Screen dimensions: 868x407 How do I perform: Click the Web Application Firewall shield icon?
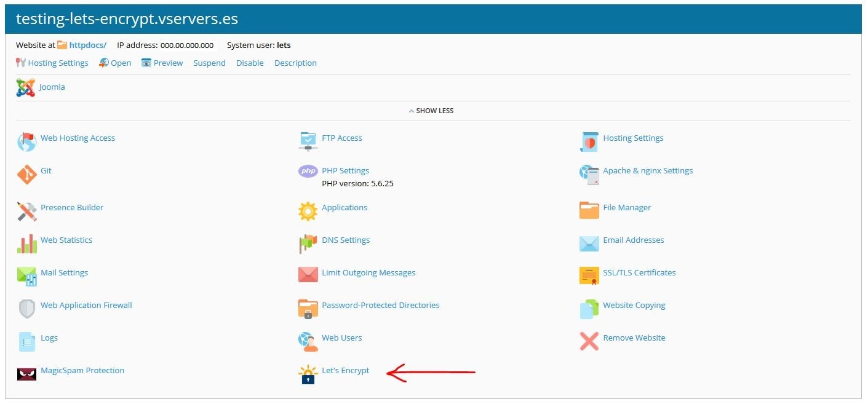(26, 309)
